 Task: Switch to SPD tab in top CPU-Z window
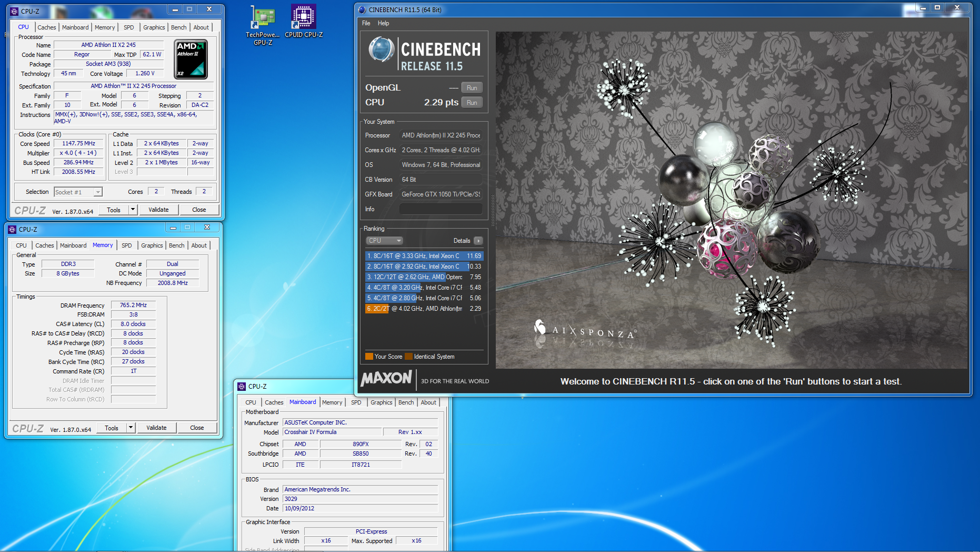129,27
